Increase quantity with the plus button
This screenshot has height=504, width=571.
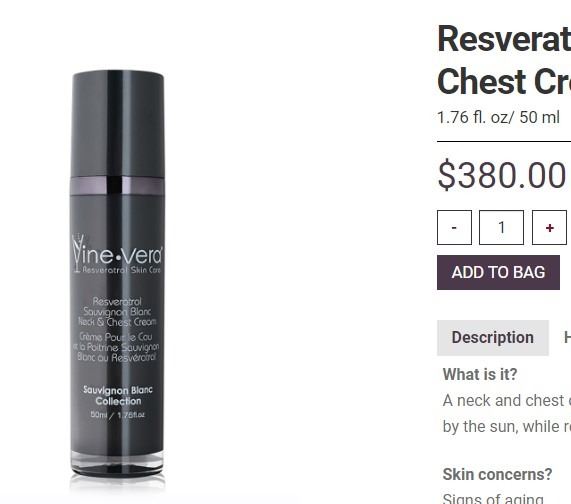(550, 227)
